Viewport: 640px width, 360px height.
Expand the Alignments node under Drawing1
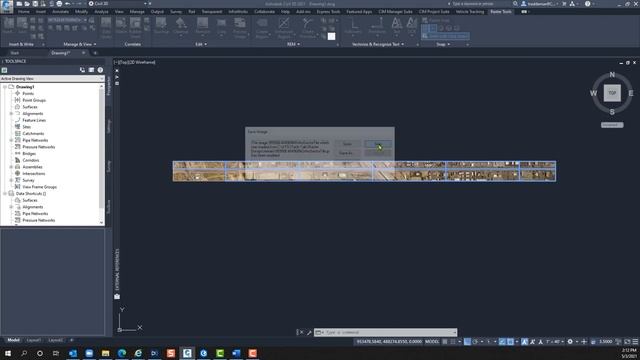pyautogui.click(x=11, y=113)
